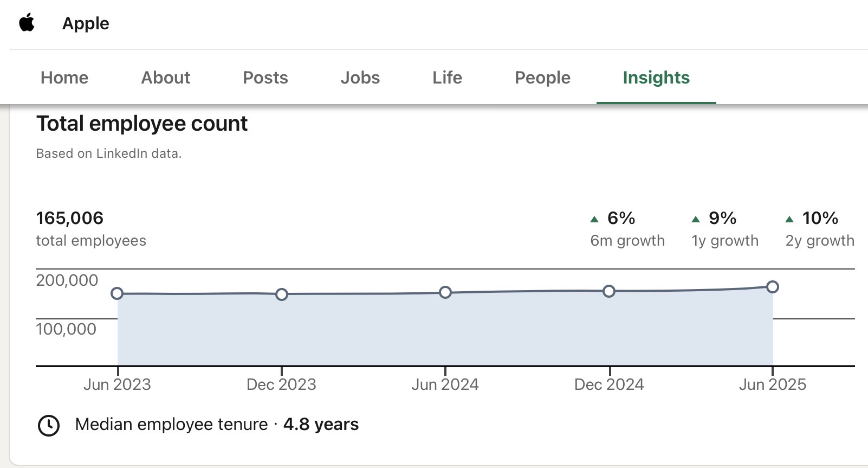
Task: Click the Jun 2024 chart marker
Action: [x=445, y=292]
